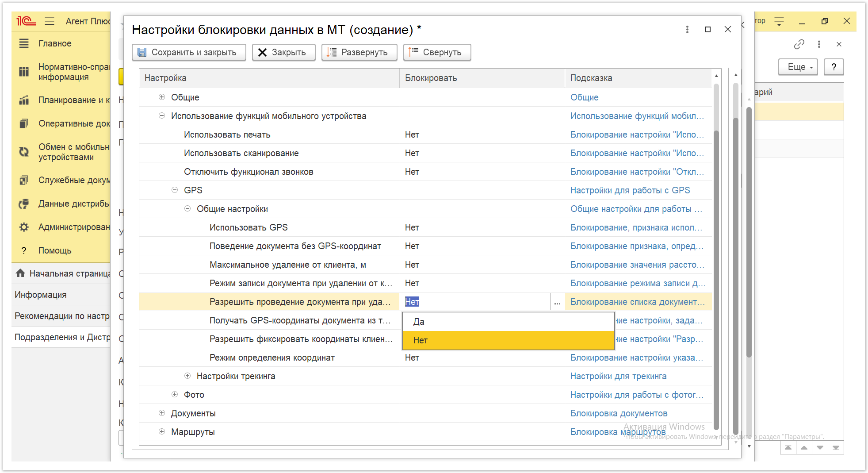
Task: Select Да in the dropdown list
Action: [509, 322]
